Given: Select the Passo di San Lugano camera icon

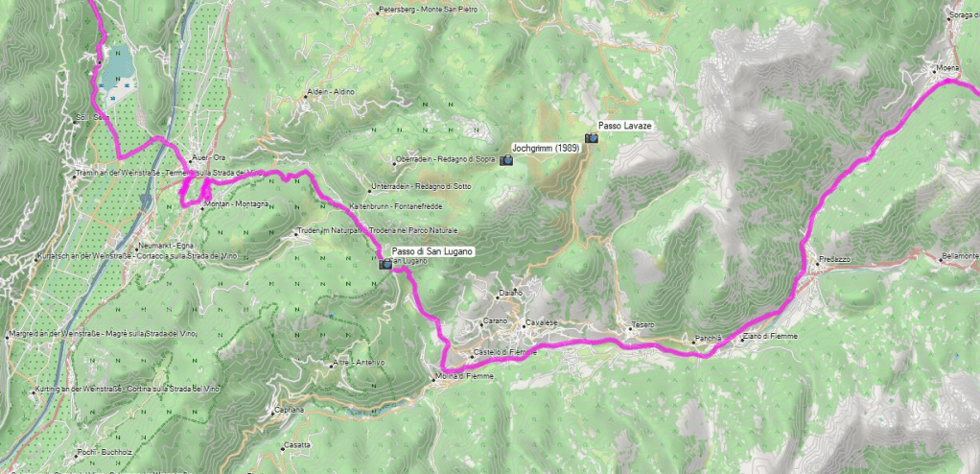Looking at the screenshot, I should tap(385, 264).
